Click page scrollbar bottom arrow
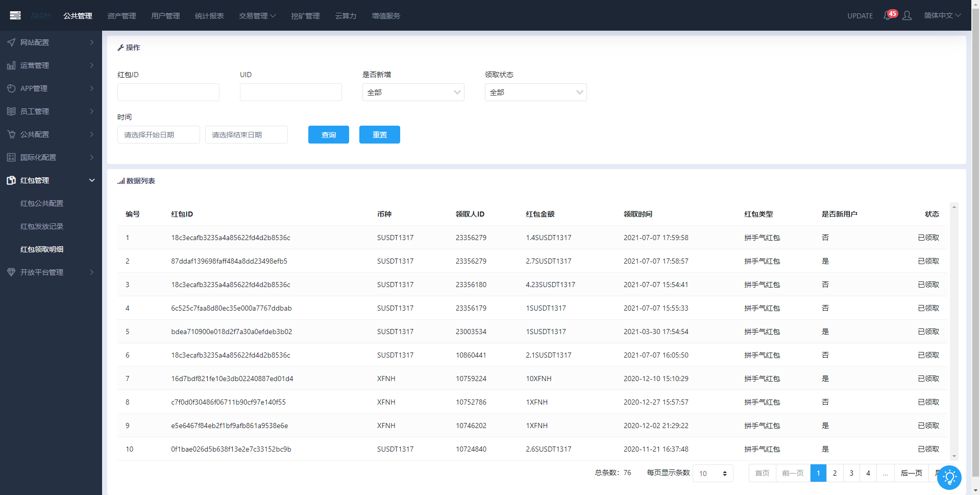 (x=975, y=490)
